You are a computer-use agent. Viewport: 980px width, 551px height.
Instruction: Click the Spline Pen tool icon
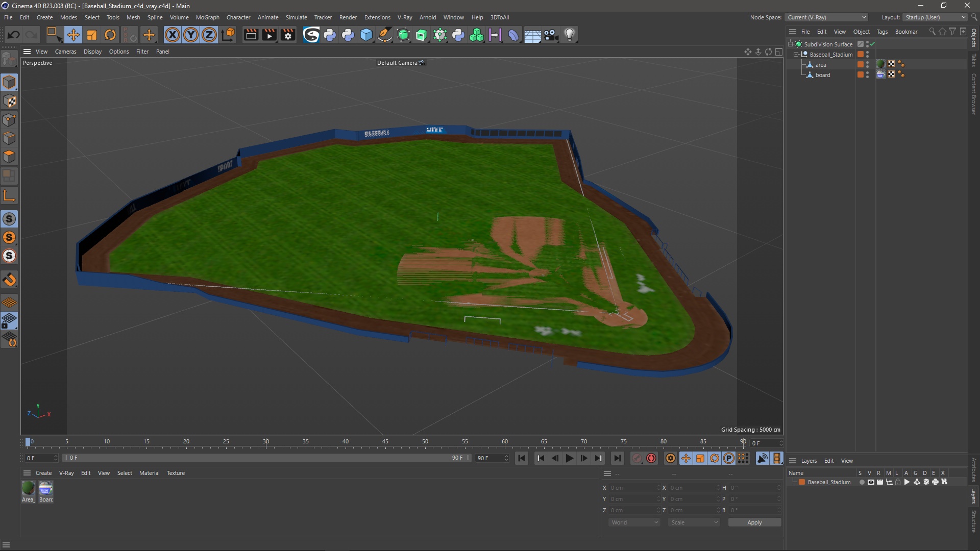click(385, 35)
